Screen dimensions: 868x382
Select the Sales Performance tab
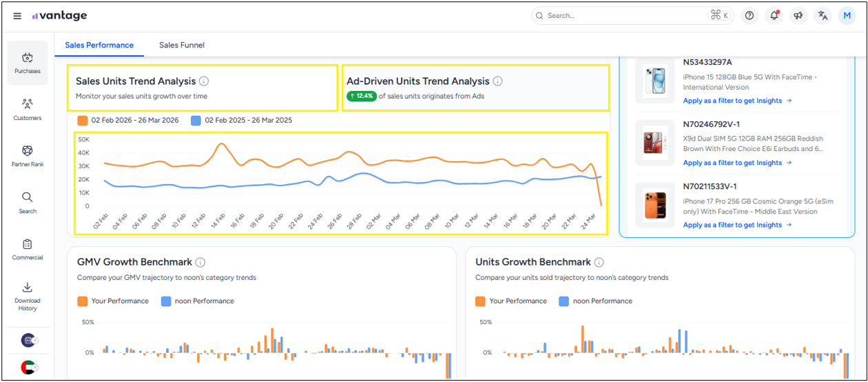99,46
